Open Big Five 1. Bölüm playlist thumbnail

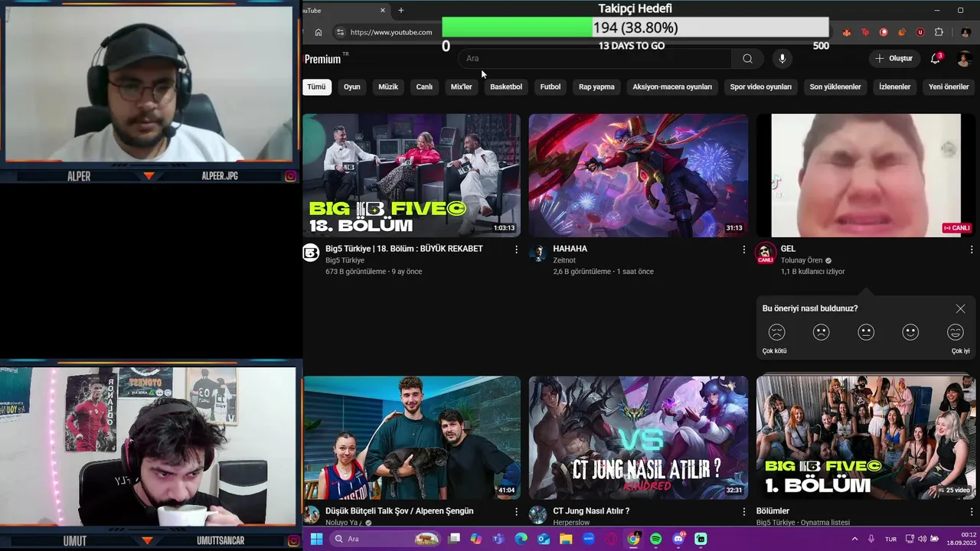tap(866, 438)
